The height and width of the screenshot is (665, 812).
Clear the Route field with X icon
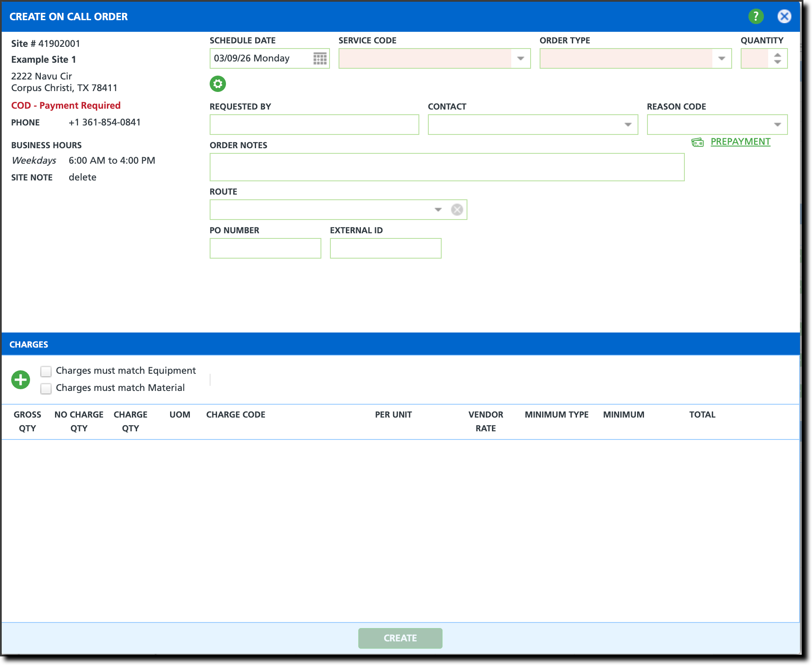(x=457, y=210)
